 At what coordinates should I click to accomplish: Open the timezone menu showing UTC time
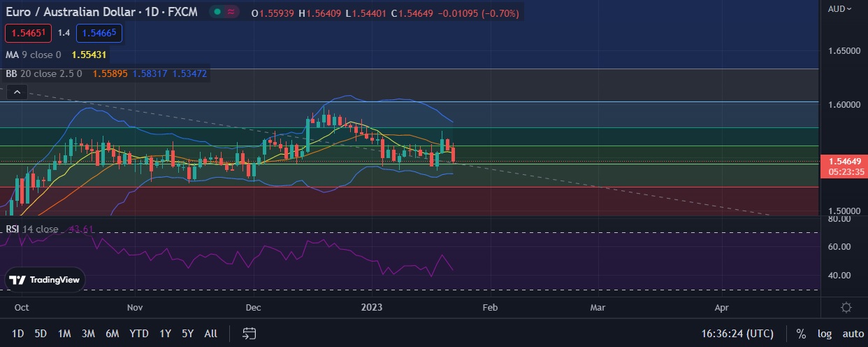click(737, 334)
